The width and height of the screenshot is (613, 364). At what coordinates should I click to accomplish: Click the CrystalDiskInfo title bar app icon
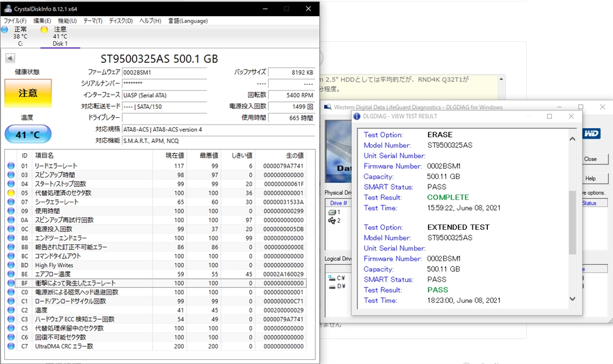pyautogui.click(x=7, y=8)
